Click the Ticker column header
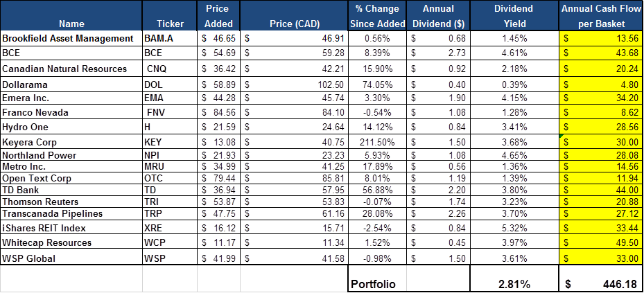The width and height of the screenshot is (644, 293). (x=170, y=16)
